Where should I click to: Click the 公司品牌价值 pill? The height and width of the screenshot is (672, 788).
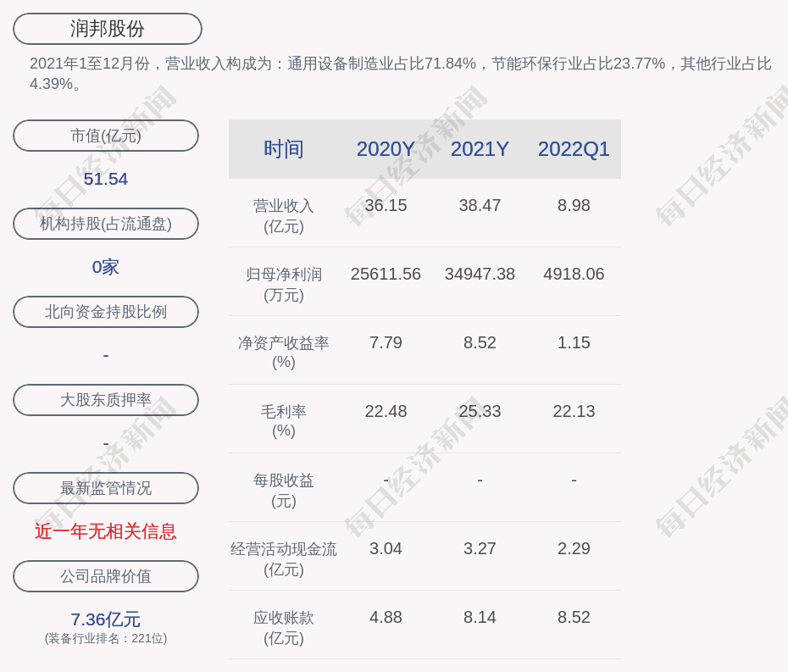click(x=106, y=576)
